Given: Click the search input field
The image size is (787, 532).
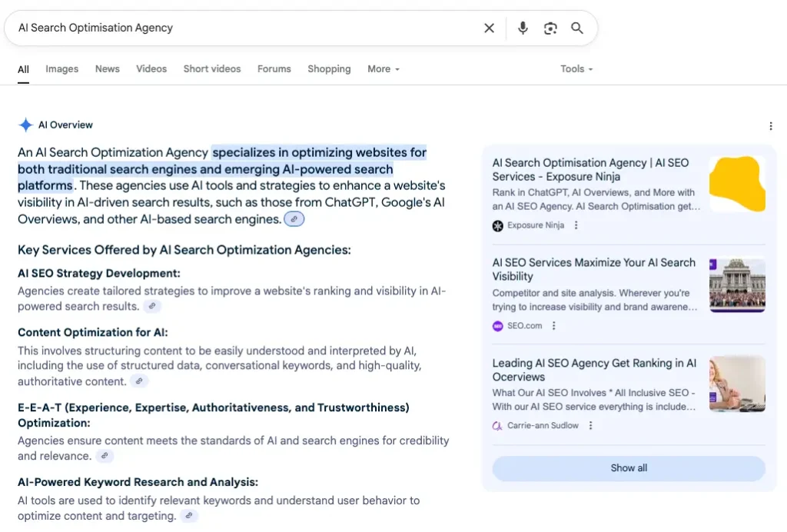Looking at the screenshot, I should (246, 28).
